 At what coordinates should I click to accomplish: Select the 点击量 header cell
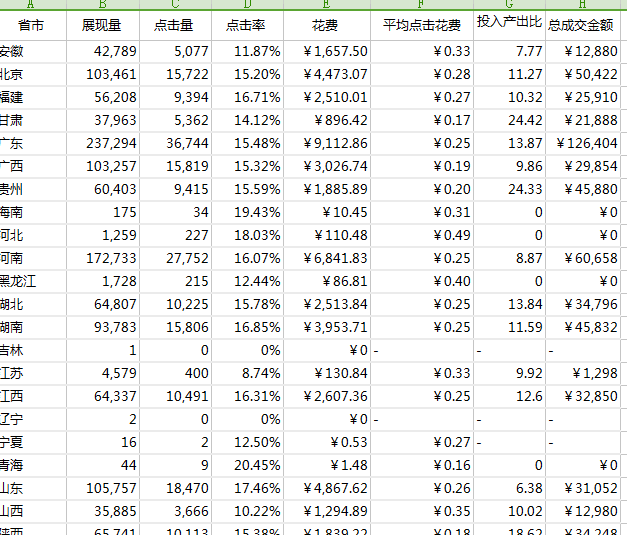tap(175, 26)
